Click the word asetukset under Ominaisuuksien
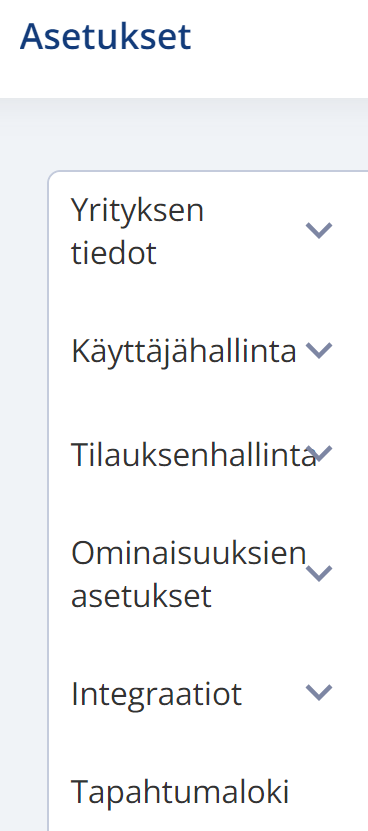 (x=141, y=596)
